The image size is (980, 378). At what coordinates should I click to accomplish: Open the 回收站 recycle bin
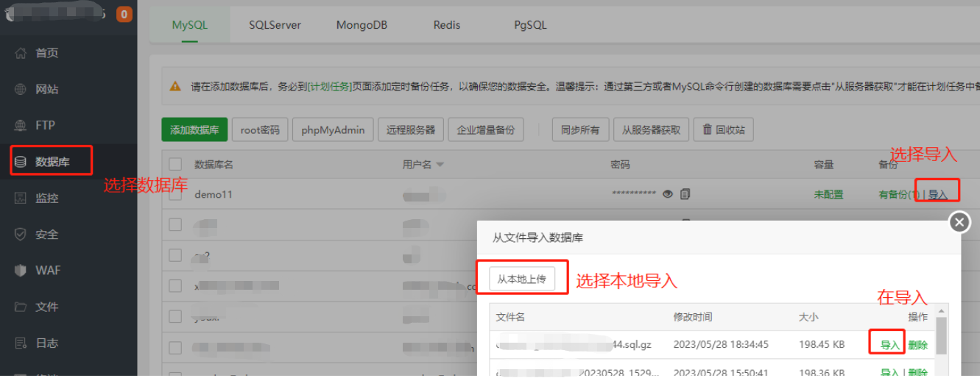click(x=724, y=129)
